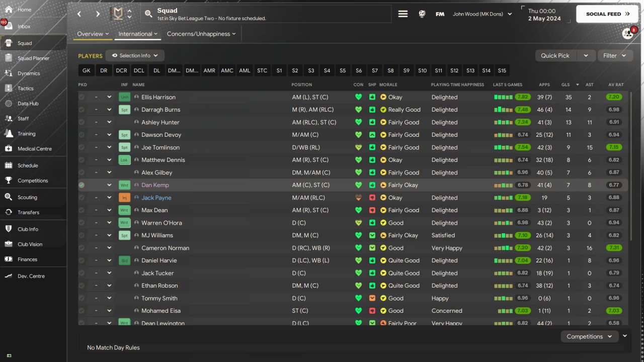Open the Finances icon
The height and width of the screenshot is (362, 644).
click(9, 259)
